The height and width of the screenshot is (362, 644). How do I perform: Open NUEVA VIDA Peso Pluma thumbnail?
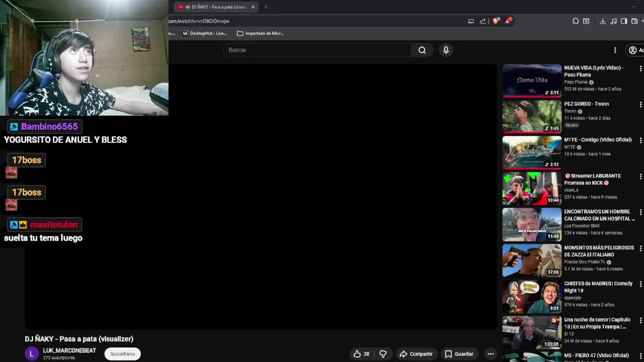point(532,80)
